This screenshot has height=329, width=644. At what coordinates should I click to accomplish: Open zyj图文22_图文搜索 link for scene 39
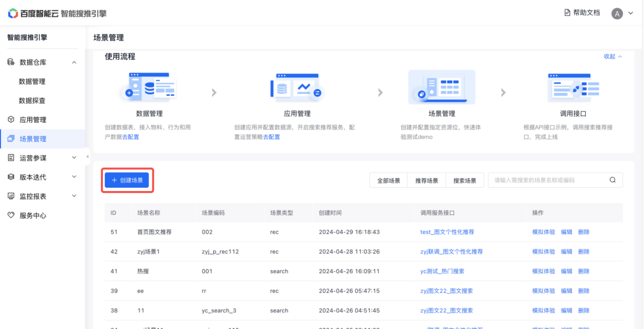point(446,291)
